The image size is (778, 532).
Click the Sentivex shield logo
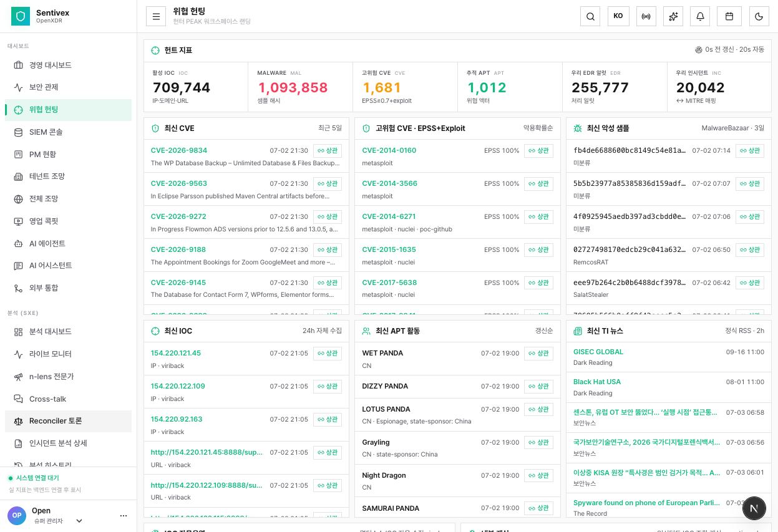[21, 16]
